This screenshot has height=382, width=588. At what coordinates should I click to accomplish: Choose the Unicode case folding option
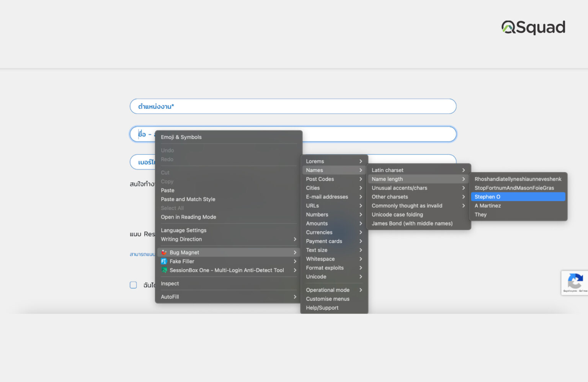[397, 214]
